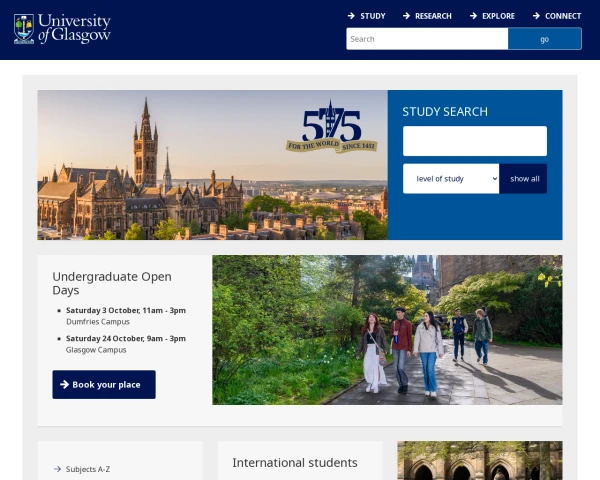
Task: Click the arrow icon beside STUDY
Action: (x=351, y=16)
